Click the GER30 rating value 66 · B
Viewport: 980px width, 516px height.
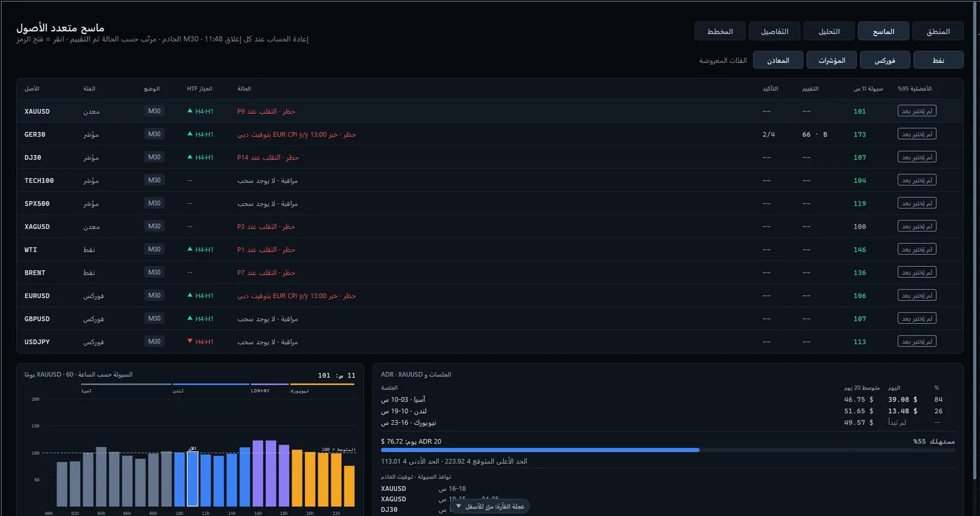tap(815, 135)
